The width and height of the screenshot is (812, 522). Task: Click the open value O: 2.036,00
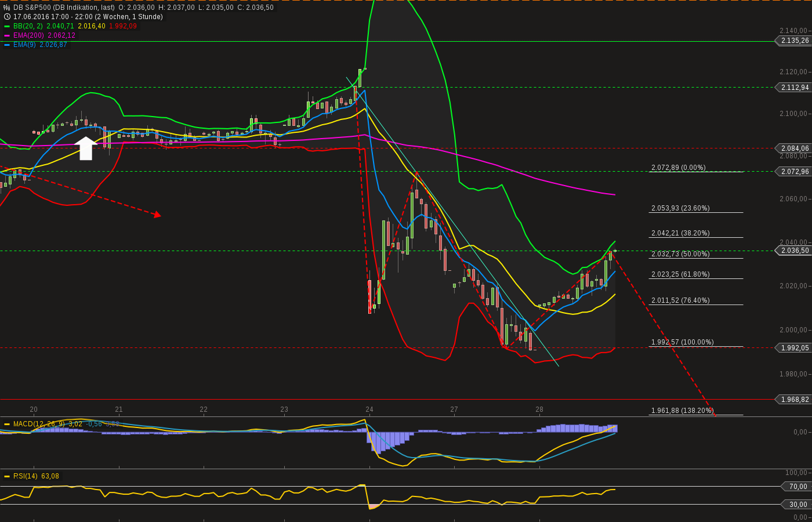137,8
